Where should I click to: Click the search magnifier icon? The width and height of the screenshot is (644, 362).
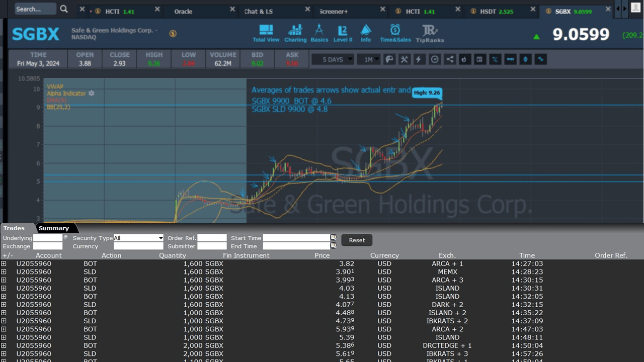click(x=64, y=9)
